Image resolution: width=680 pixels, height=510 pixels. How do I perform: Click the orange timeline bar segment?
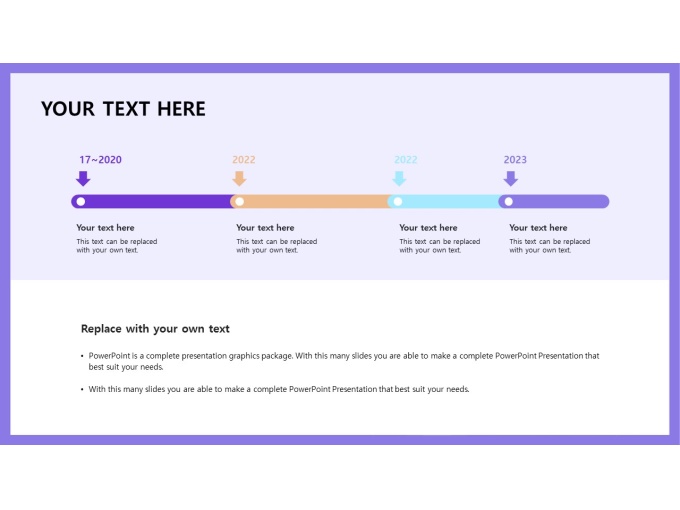point(310,201)
